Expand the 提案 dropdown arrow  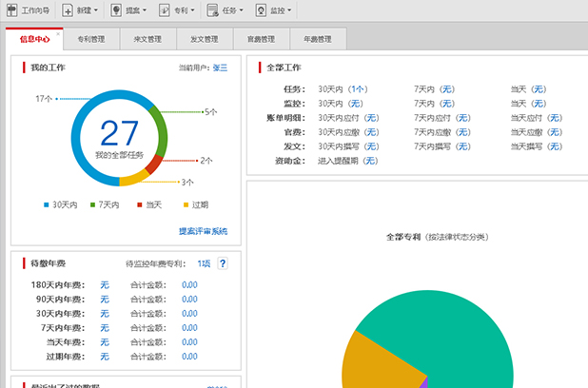(x=145, y=11)
